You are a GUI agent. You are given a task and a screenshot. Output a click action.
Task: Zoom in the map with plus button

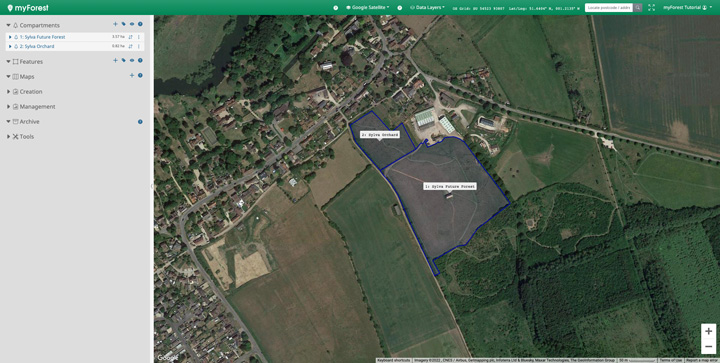709,331
